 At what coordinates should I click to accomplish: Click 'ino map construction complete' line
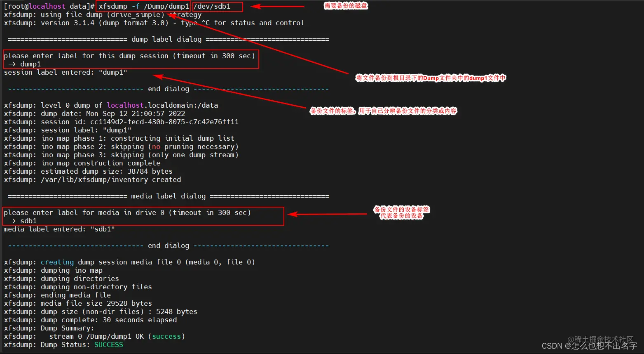tap(82, 163)
